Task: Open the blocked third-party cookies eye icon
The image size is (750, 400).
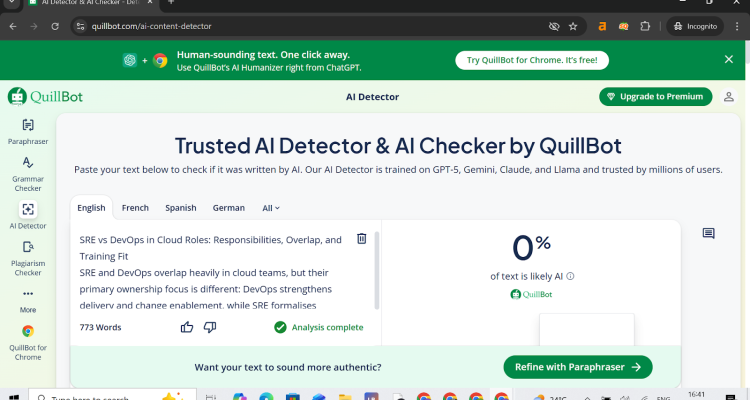Action: click(554, 26)
